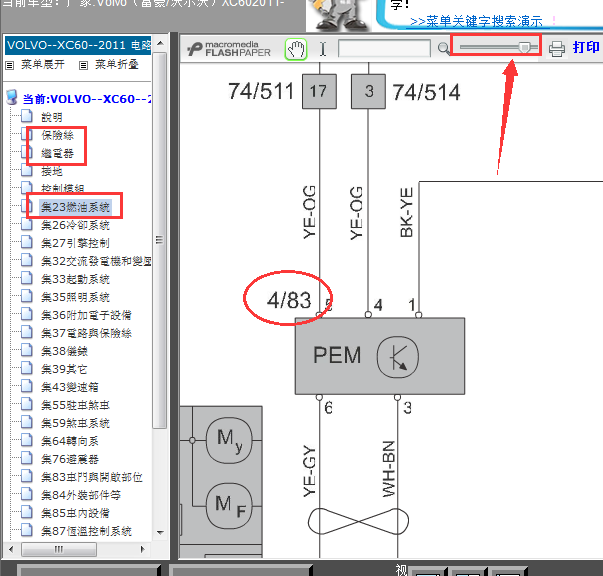Select 集26冷卻系統 in the tree

[75, 225]
